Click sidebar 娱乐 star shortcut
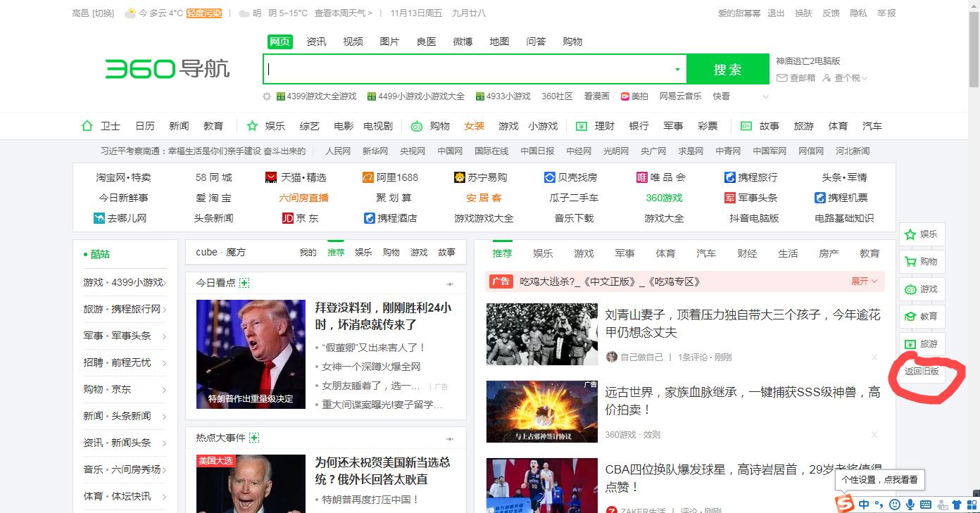Image resolution: width=980 pixels, height=513 pixels. 910,234
